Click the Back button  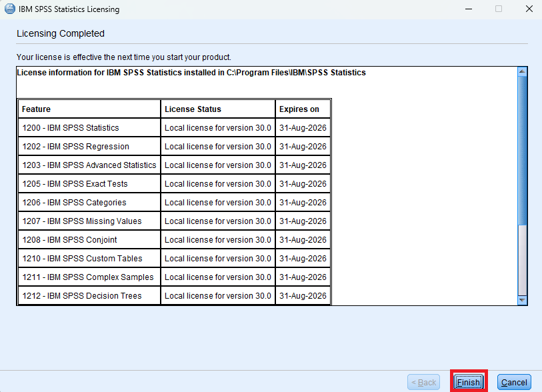point(424,382)
